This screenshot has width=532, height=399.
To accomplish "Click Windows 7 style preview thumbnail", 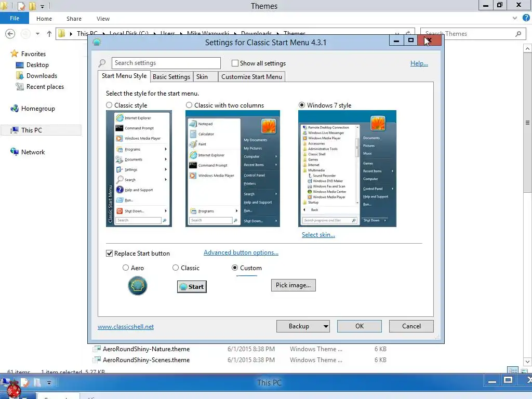I will click(347, 169).
